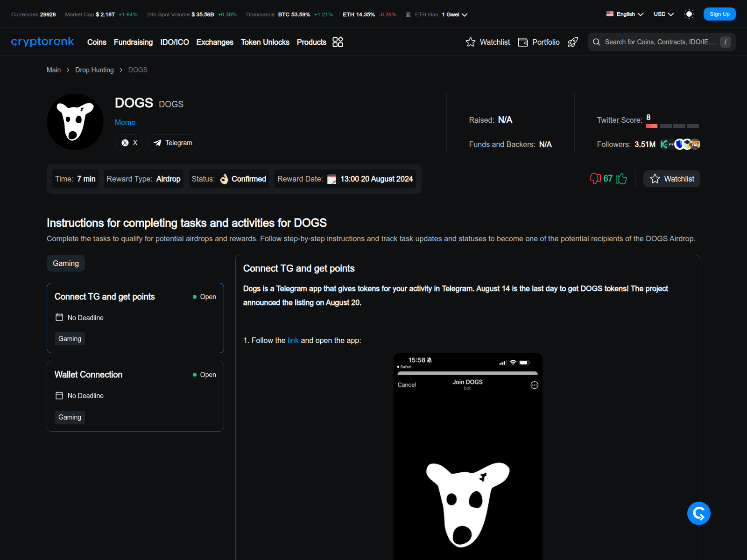Click the DOGS project logo

pos(75,122)
